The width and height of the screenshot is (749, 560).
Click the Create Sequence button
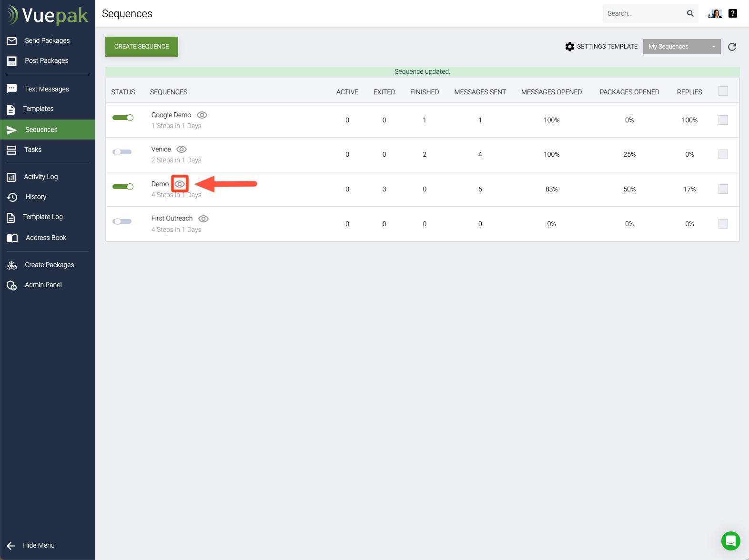pos(142,47)
